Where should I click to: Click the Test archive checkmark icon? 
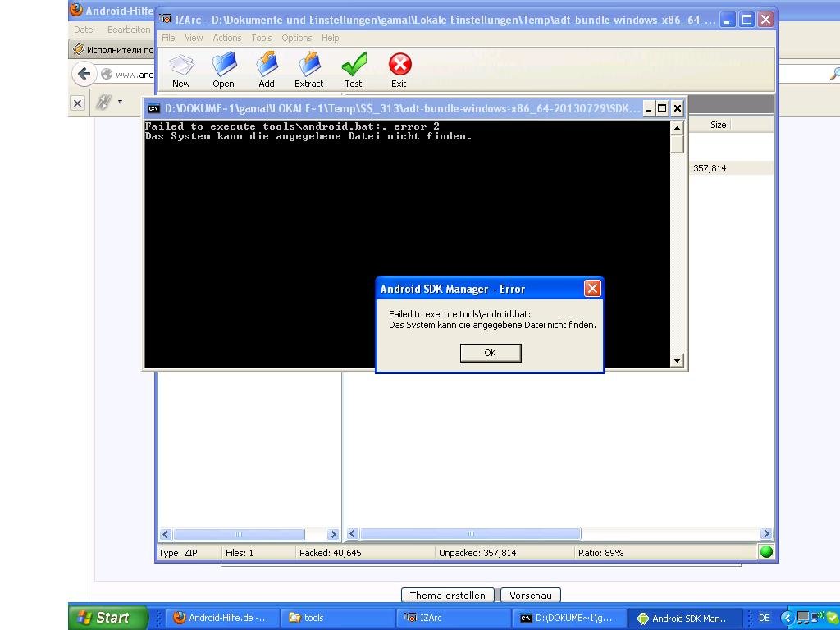(x=354, y=70)
